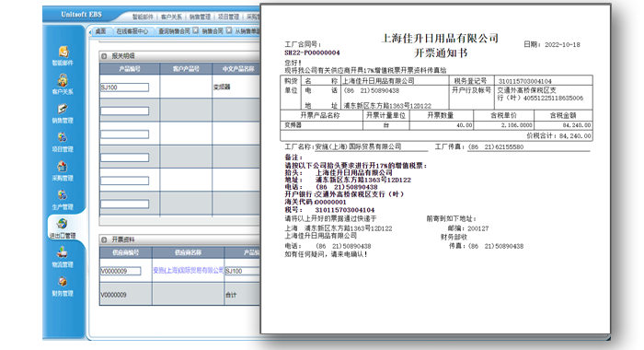644x350 pixels.
Task: Collapse the 报关明细 section
Action: (104, 56)
